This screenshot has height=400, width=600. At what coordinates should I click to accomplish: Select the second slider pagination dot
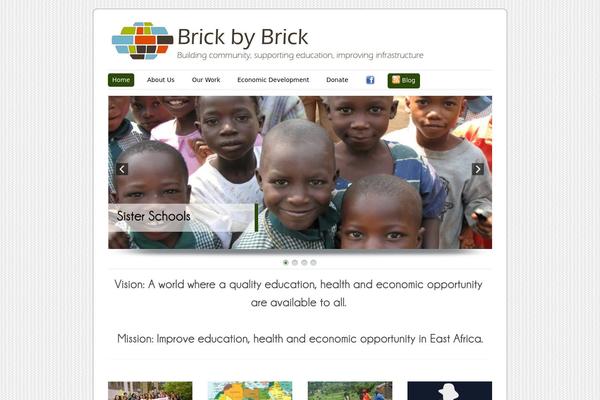tap(295, 262)
